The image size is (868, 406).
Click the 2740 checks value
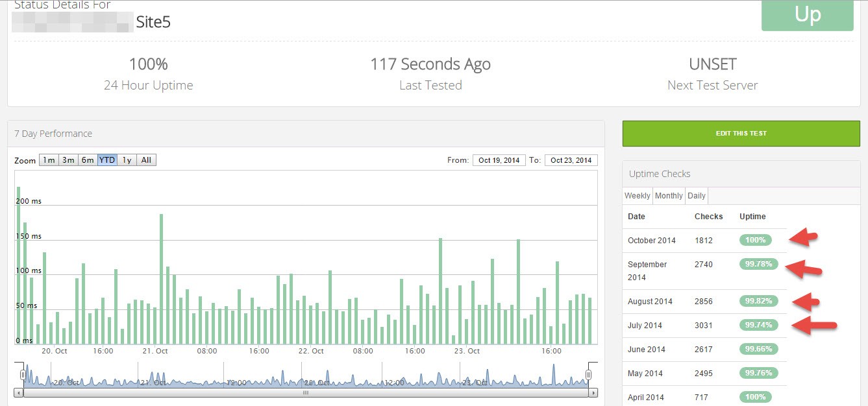click(704, 265)
